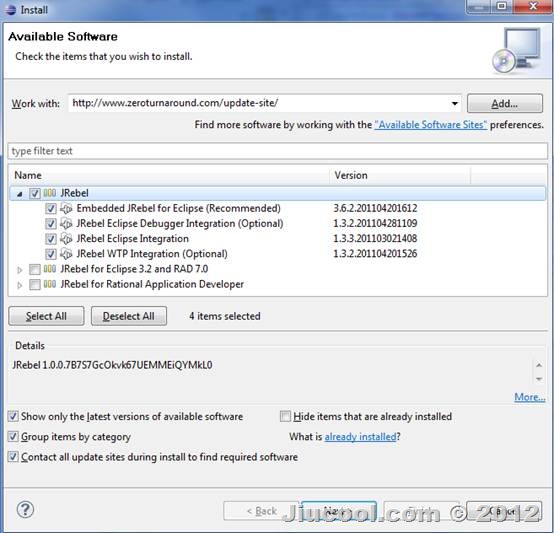Click the JRebel for Eclipse 3.2 and RAD 7.0 category icon
Image resolution: width=554 pixels, height=533 pixels.
(50, 269)
